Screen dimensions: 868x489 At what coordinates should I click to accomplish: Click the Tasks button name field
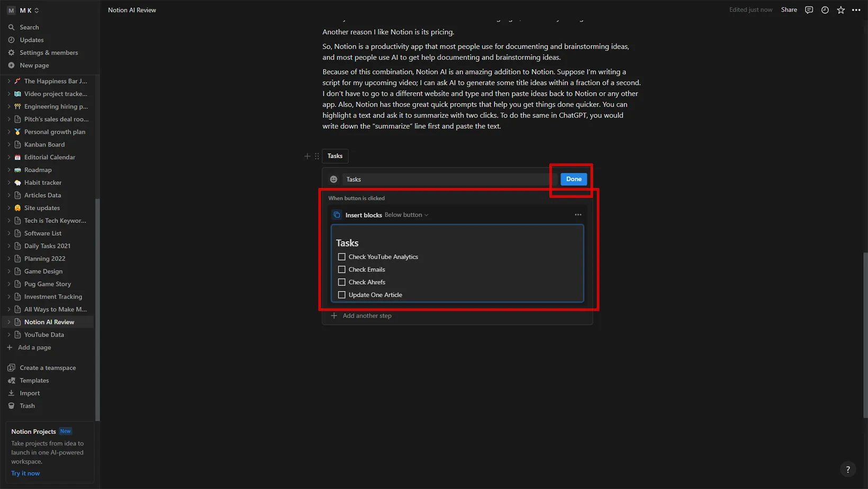point(447,179)
